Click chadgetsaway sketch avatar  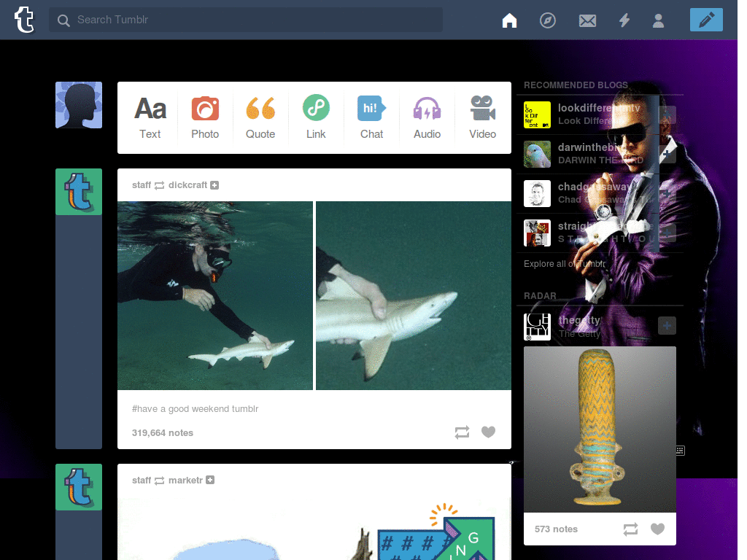pos(537,193)
